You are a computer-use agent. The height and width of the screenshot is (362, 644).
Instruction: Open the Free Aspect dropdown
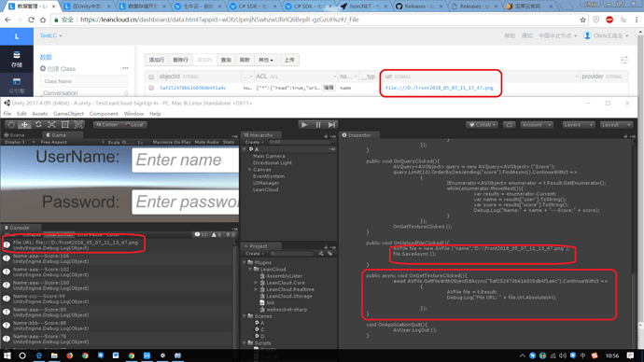[72, 142]
